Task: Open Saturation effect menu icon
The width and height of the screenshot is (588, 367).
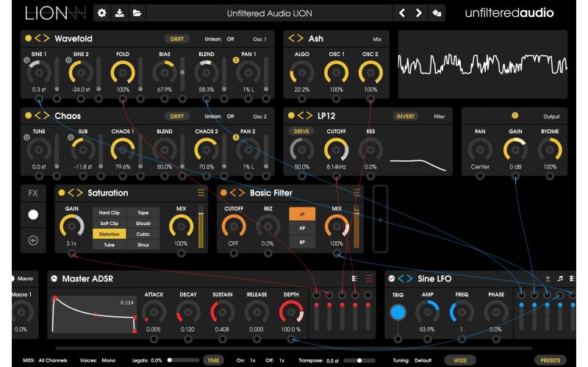Action: click(x=201, y=193)
